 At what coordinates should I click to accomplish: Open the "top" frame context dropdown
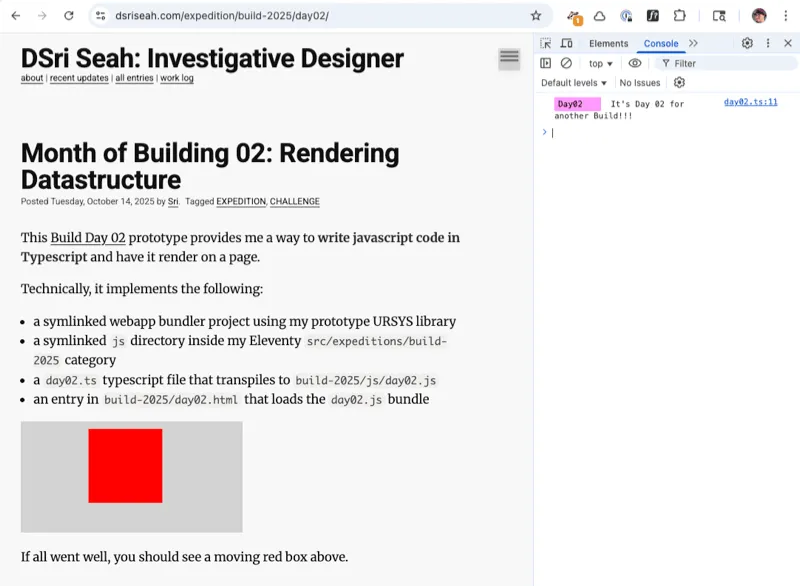click(x=598, y=63)
